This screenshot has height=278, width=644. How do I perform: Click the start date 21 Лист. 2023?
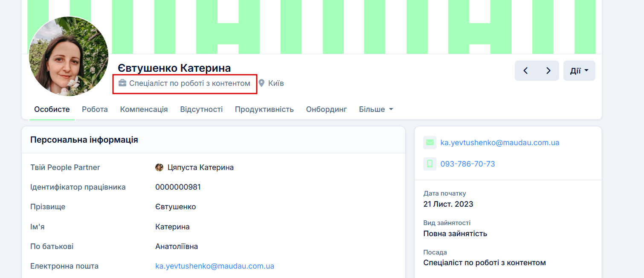click(448, 204)
